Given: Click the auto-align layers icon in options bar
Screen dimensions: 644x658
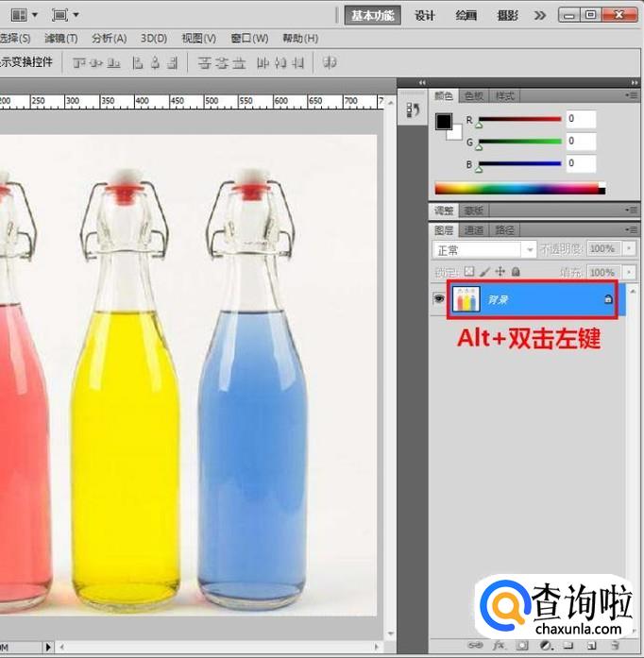Looking at the screenshot, I should click(x=330, y=62).
